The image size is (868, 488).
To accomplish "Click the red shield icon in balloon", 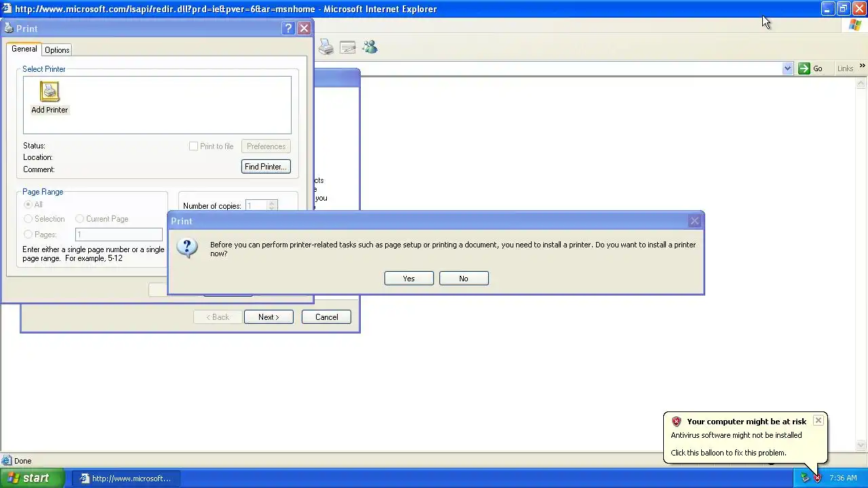I will tap(676, 422).
